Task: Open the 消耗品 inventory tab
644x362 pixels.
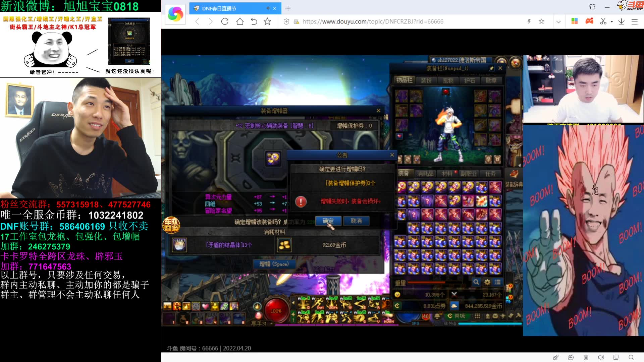Action: click(x=425, y=173)
